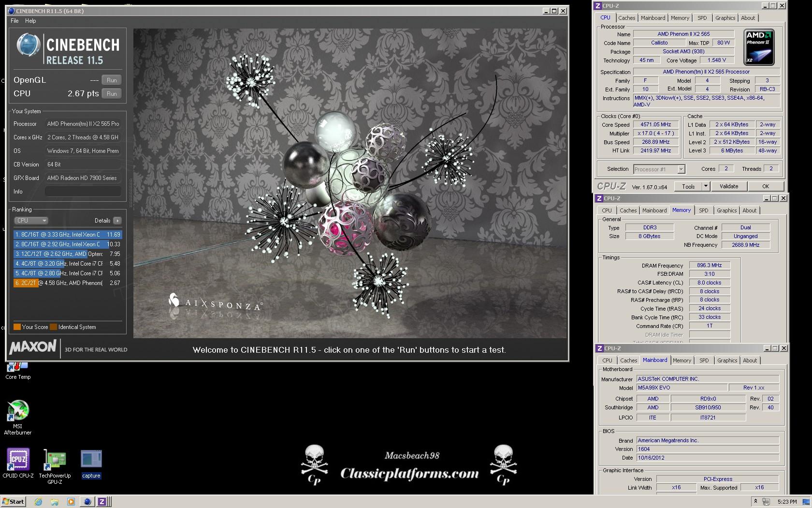Image resolution: width=812 pixels, height=508 pixels.
Task: Click the Core Speed value 4571.05 MHz
Action: coord(655,125)
